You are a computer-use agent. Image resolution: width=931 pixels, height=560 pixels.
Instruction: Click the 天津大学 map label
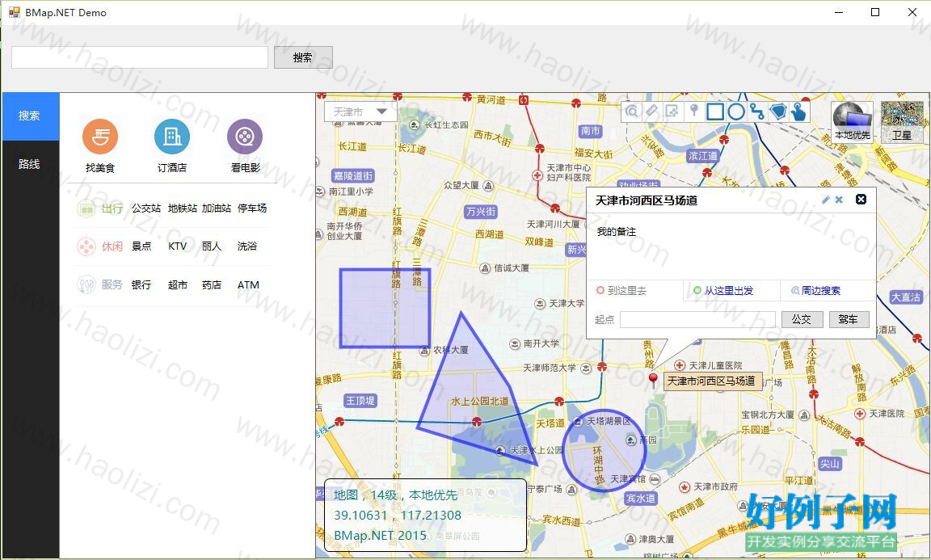pyautogui.click(x=567, y=304)
